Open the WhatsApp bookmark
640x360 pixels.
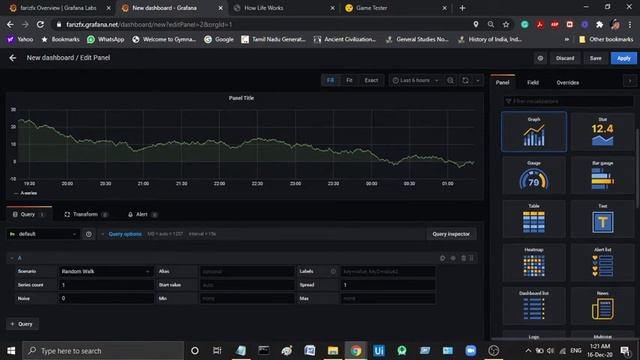pos(106,40)
